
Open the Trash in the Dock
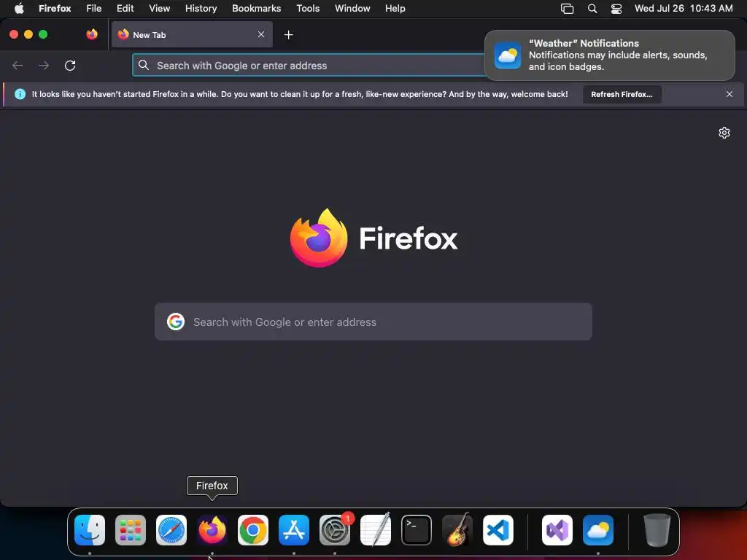coord(657,530)
